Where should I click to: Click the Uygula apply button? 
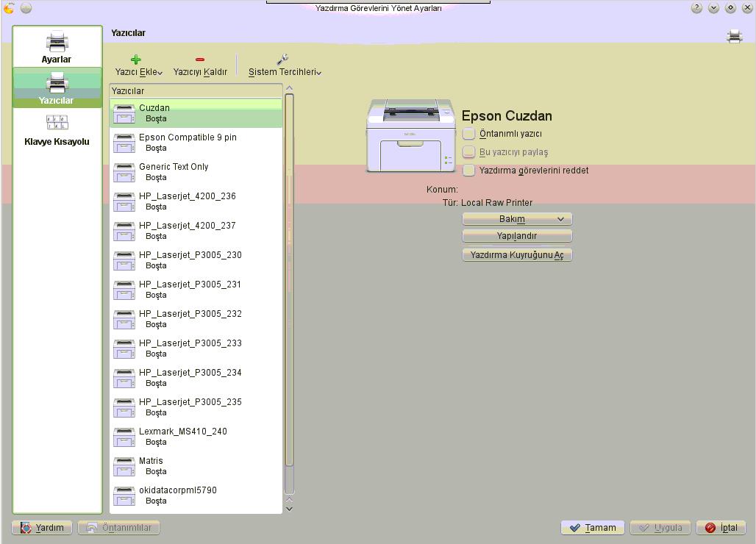point(660,528)
